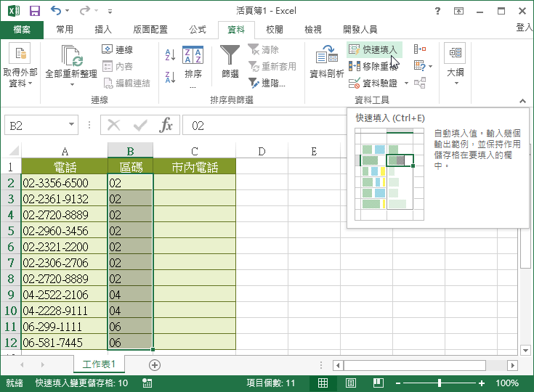Click the ribbon display options icon
The height and width of the screenshot is (392, 534).
(x=458, y=11)
